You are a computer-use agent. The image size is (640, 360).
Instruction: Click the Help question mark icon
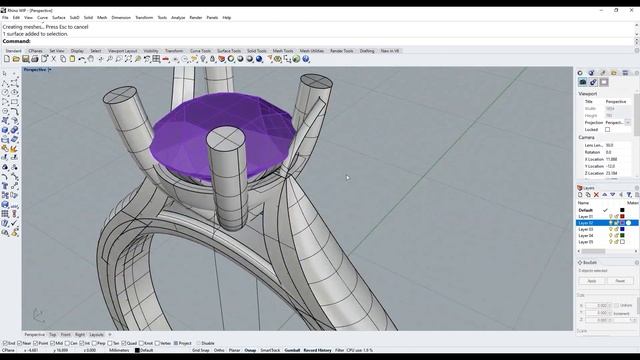point(306,59)
